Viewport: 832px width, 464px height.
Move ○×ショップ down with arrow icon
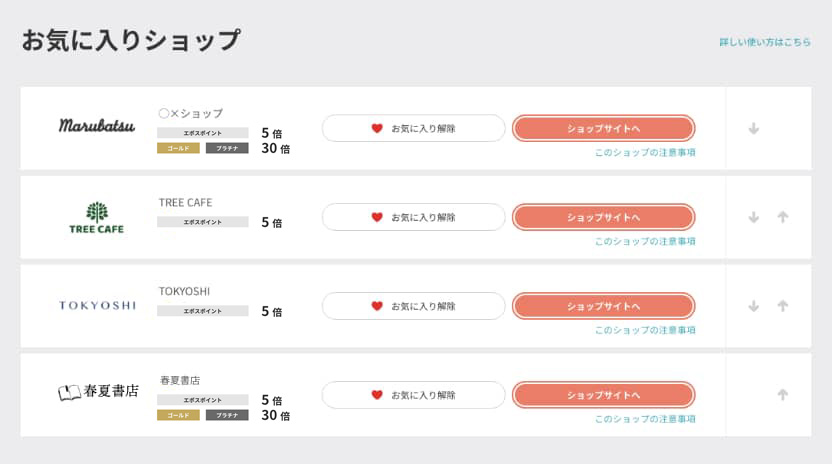point(754,128)
